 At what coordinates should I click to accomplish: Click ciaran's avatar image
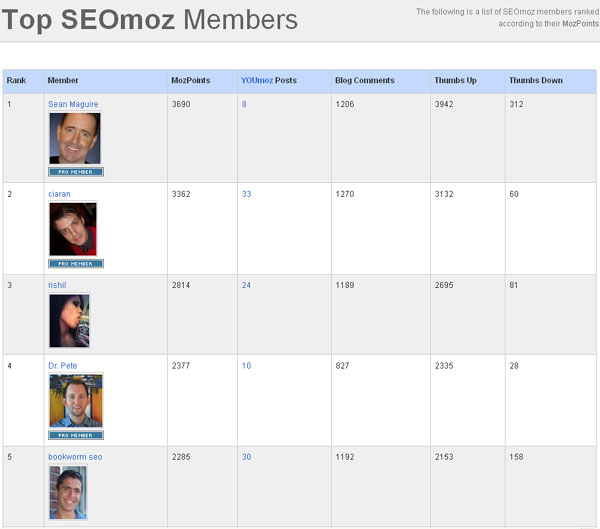click(x=73, y=229)
